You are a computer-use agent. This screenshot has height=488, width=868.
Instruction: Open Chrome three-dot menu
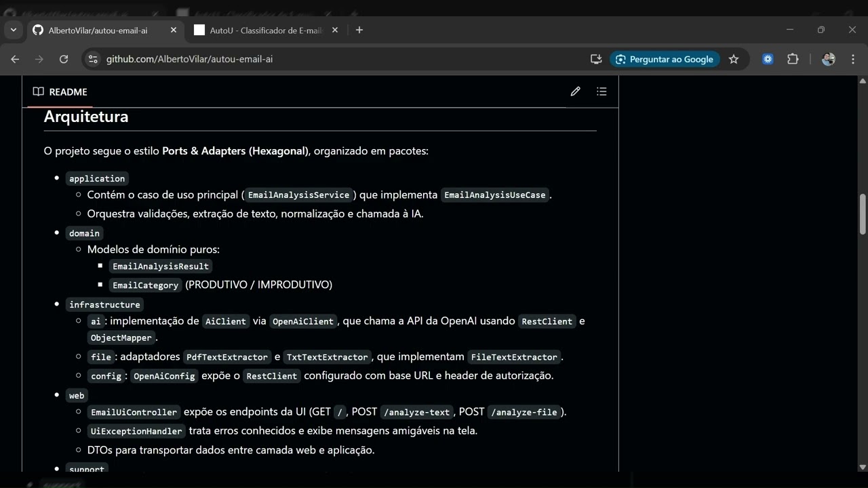(x=852, y=59)
